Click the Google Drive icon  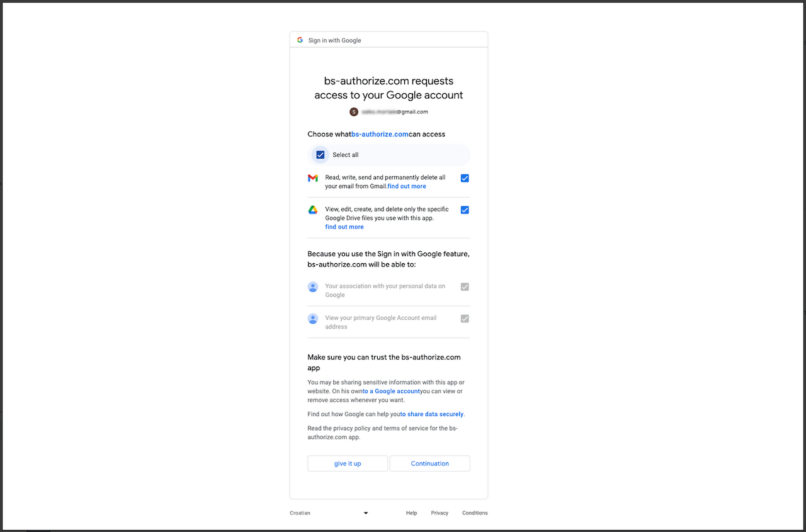point(313,210)
